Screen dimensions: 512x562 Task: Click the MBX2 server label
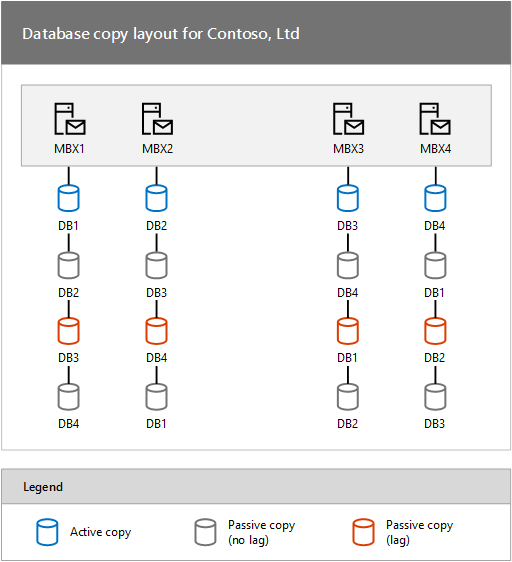coord(157,149)
